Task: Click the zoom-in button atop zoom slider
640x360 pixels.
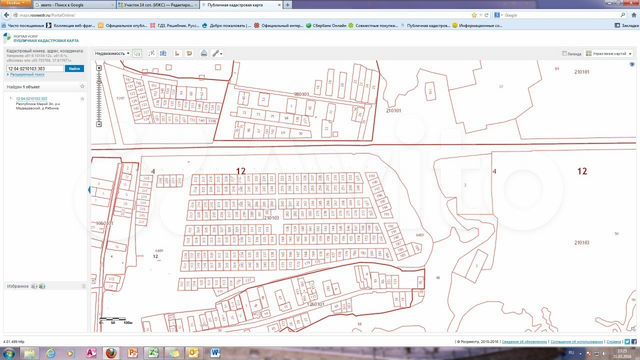Action: (x=99, y=68)
